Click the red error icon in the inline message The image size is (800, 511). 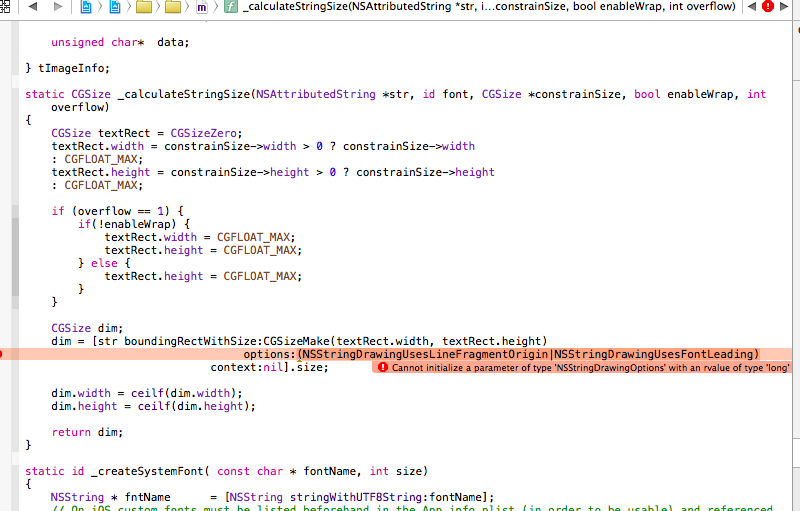point(383,367)
